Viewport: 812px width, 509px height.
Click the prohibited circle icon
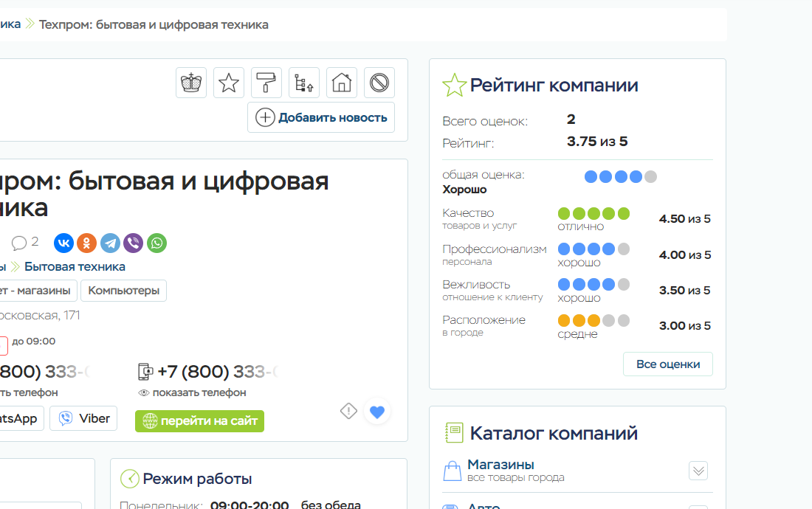click(379, 83)
